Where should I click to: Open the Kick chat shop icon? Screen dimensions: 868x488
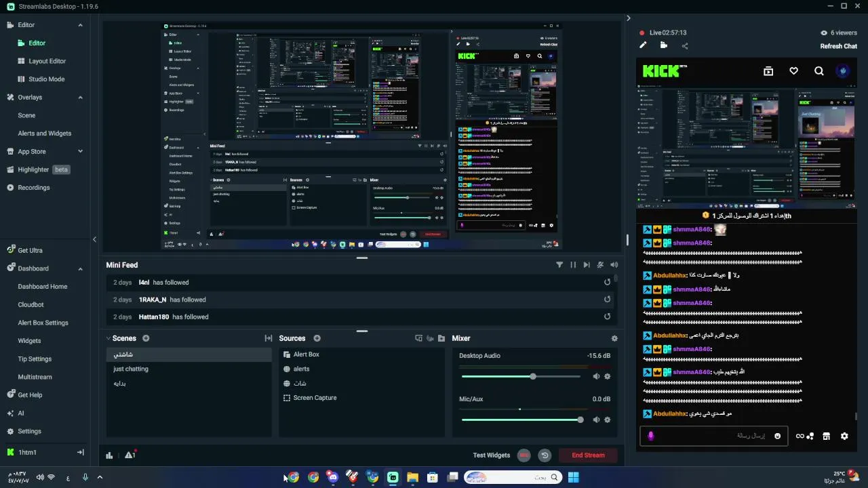pos(826,436)
